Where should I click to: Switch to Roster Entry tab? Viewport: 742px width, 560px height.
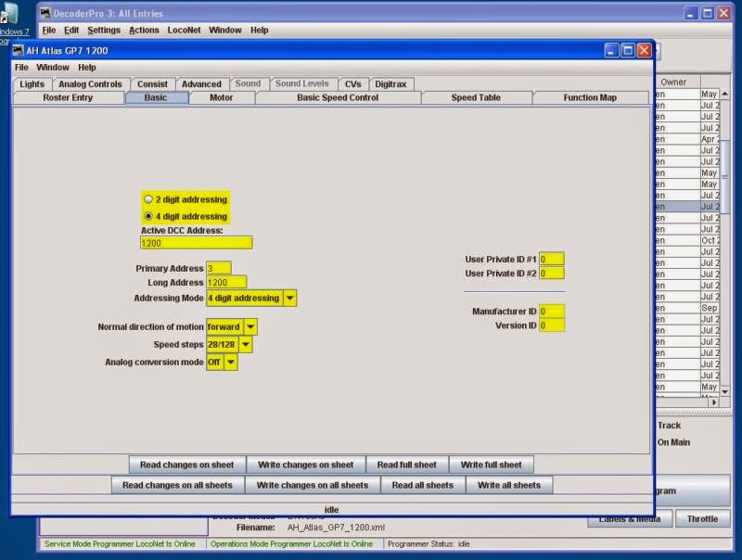[x=68, y=98]
